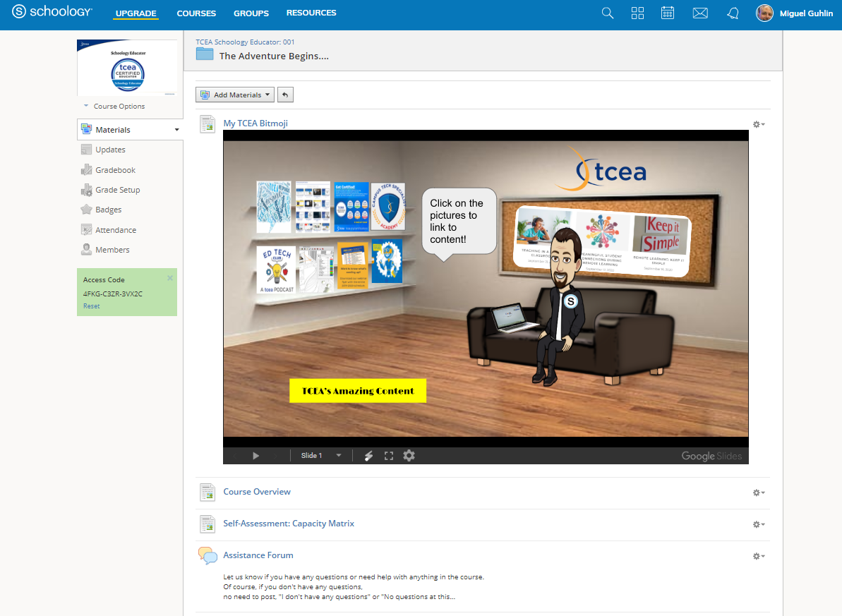This screenshot has height=616, width=842.
Task: Click the back arrow button beside Add Materials
Action: [x=285, y=95]
